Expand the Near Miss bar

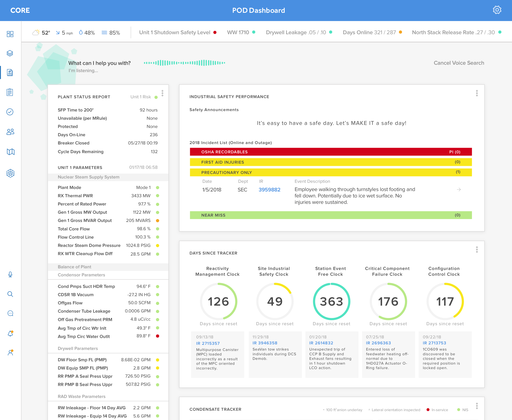coord(331,215)
